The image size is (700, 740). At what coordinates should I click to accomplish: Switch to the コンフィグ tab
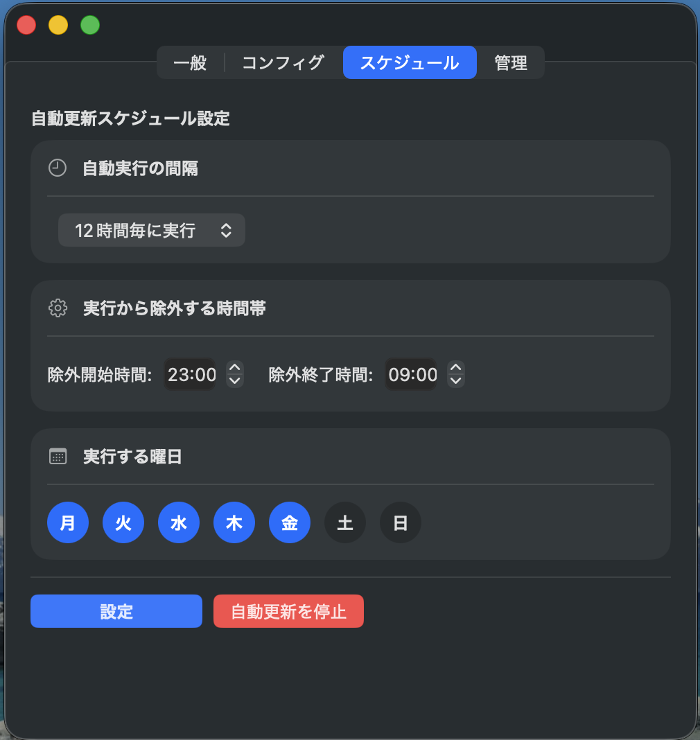[283, 62]
